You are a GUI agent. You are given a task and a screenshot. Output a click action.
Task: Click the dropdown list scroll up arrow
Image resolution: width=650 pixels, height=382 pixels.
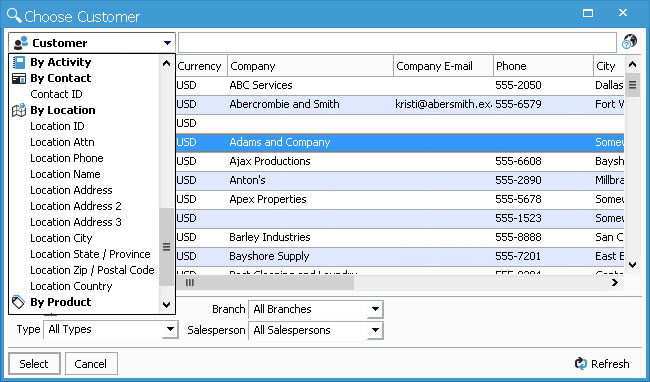click(167, 63)
